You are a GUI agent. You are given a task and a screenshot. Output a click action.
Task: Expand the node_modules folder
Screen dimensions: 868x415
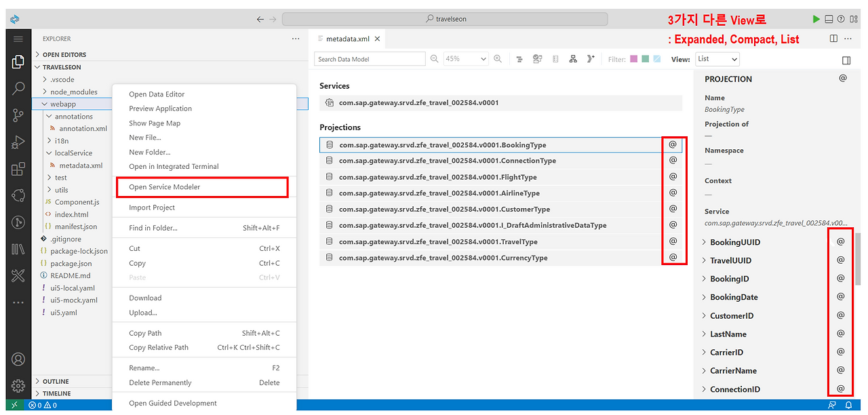pyautogui.click(x=73, y=92)
